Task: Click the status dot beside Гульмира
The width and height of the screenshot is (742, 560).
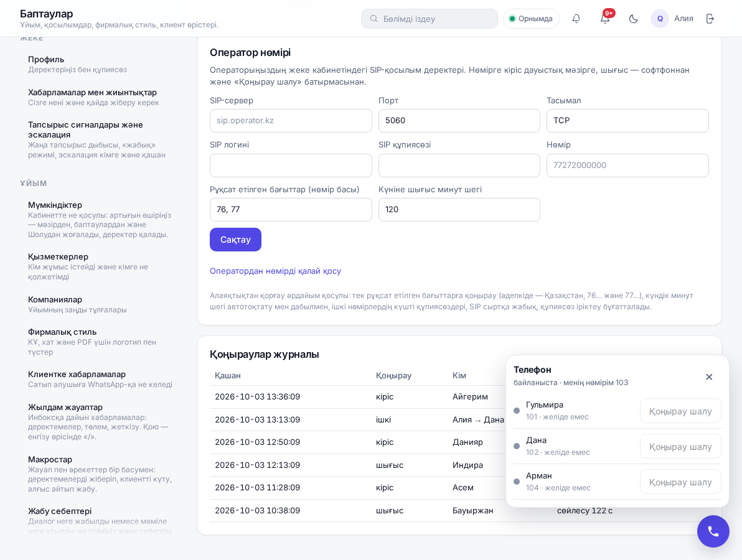Action: [x=517, y=411]
